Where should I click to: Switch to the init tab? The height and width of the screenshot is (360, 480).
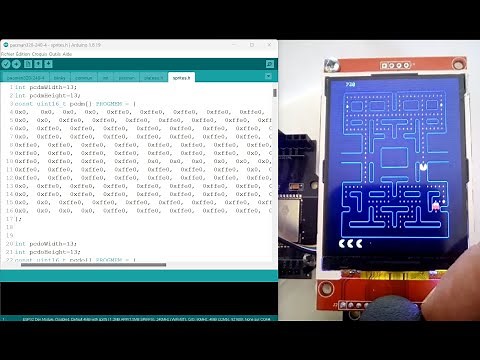pyautogui.click(x=105, y=78)
